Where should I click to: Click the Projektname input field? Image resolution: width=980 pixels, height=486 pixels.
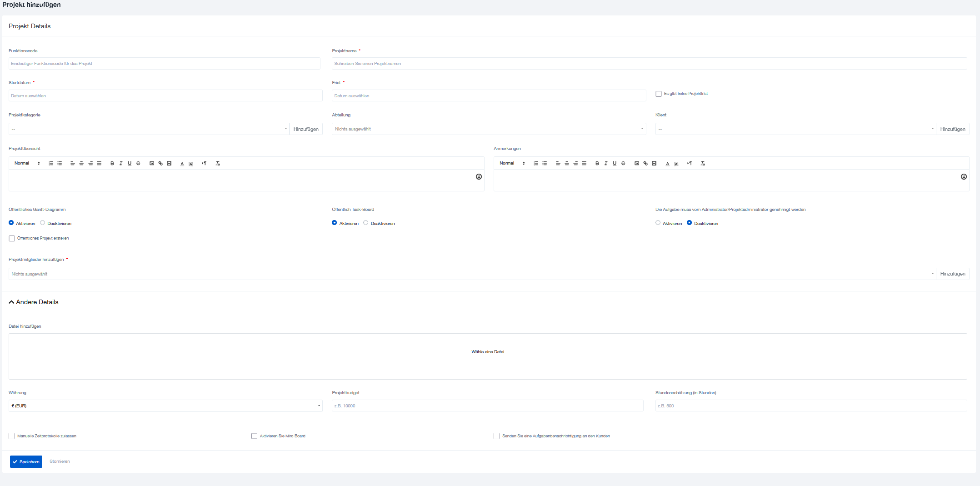pos(649,64)
